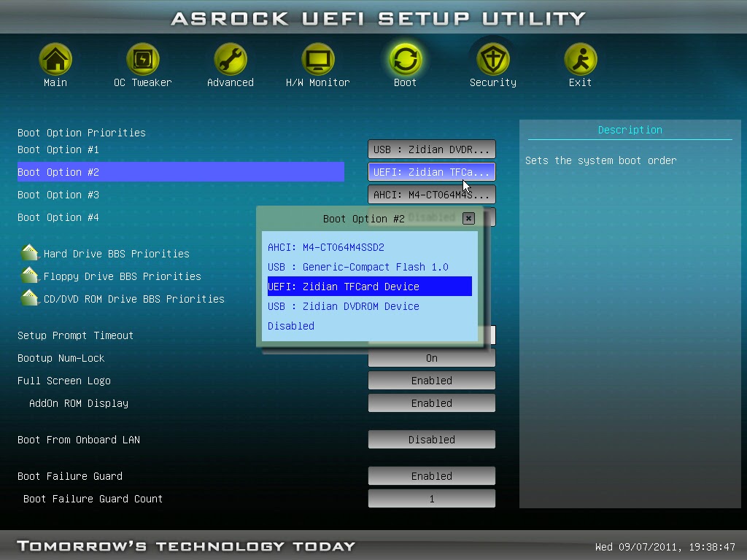Open CD/DVD ROM Drive BBS Priorities submenu
The height and width of the screenshot is (560, 747).
click(x=134, y=299)
